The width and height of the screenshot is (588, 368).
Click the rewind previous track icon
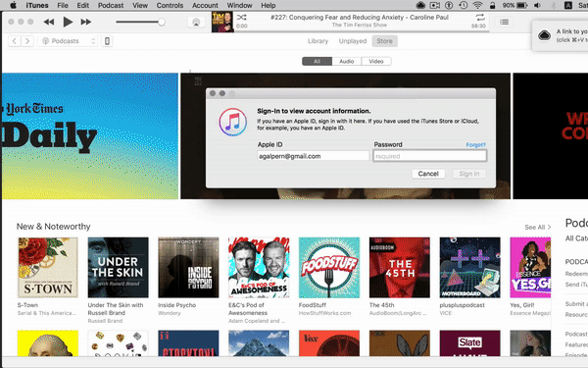49,23
